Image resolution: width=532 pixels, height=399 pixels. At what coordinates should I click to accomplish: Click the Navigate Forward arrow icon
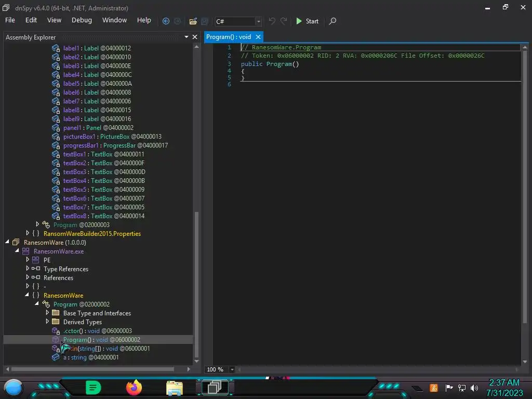[178, 21]
